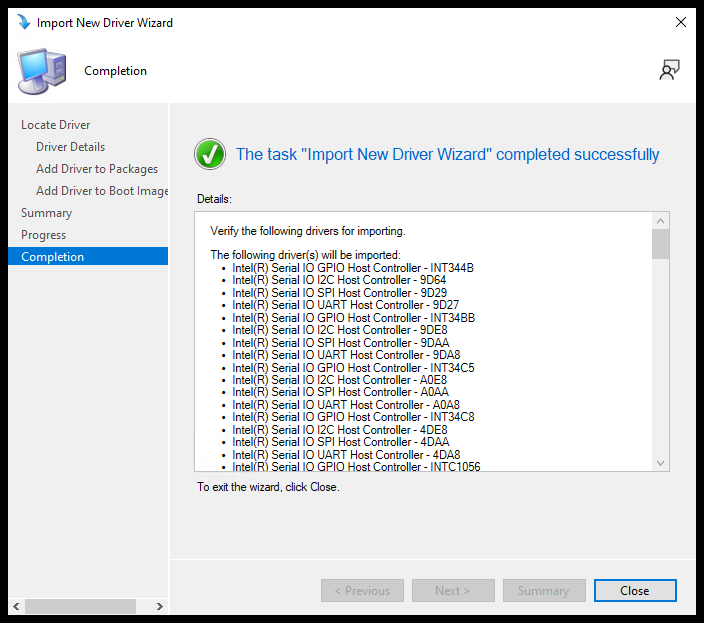The image size is (704, 623).
Task: Open the Add Driver to Packages step
Action: [97, 169]
